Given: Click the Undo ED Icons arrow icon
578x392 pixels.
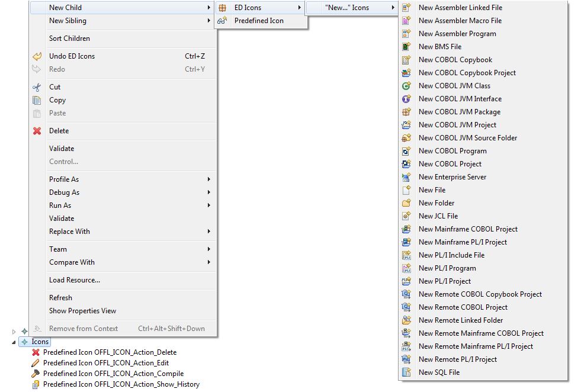Looking at the screenshot, I should [37, 56].
